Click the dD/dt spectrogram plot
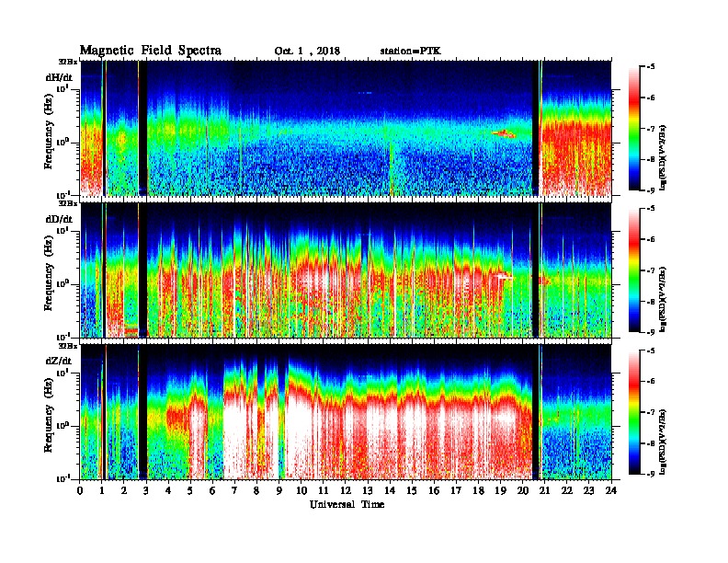Screen dimensions: 728x563 point(346,270)
